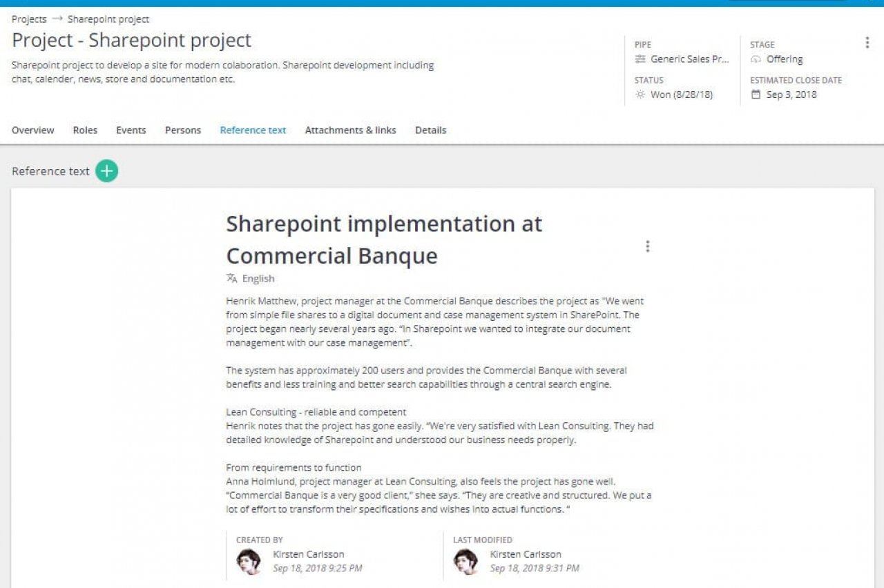The width and height of the screenshot is (884, 588).
Task: Click the stage icon next to Offering
Action: coord(756,59)
